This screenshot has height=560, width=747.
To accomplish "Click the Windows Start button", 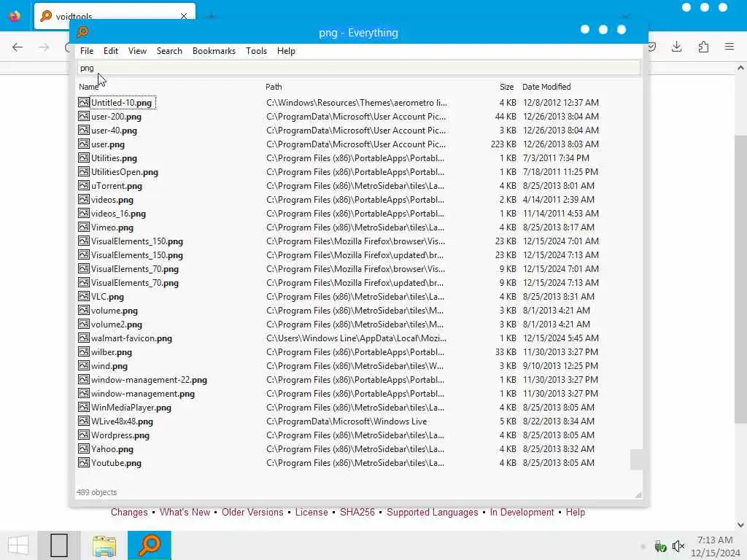I will coord(18,545).
